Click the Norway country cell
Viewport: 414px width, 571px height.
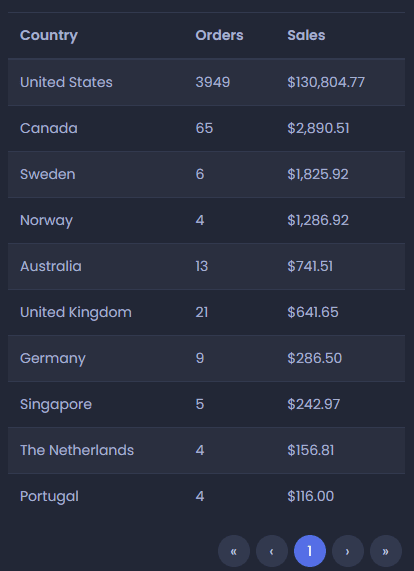click(46, 220)
